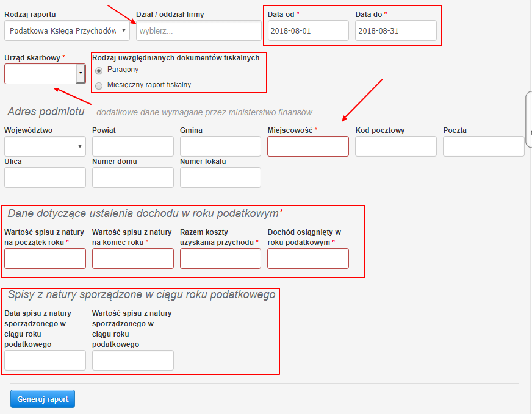Viewport: 532px width, 414px height.
Task: Click 'Dane dotyczące ustalenia dochodu' heading
Action: [145, 213]
